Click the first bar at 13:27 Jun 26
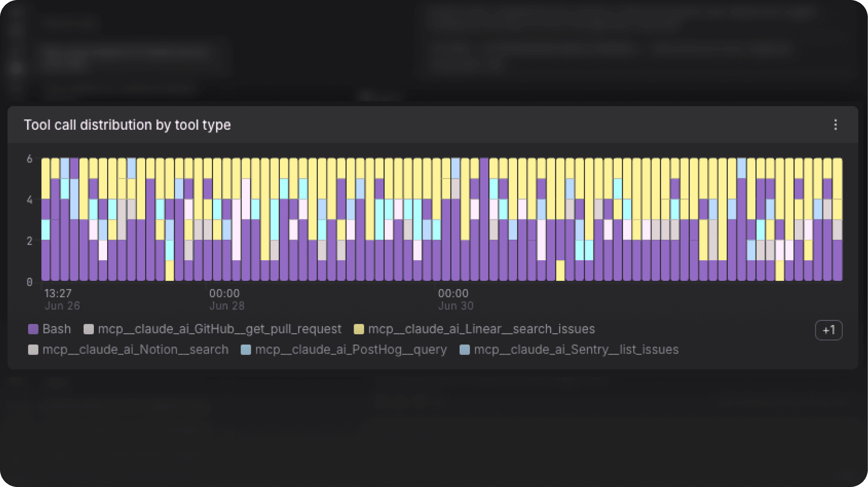The width and height of the screenshot is (868, 487). (x=46, y=219)
